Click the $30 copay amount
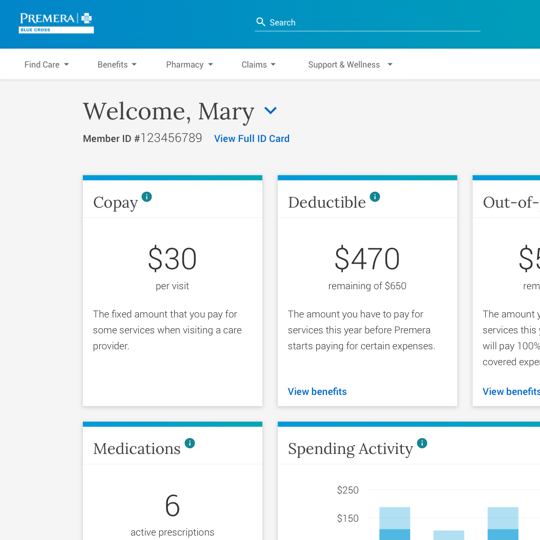 (172, 258)
